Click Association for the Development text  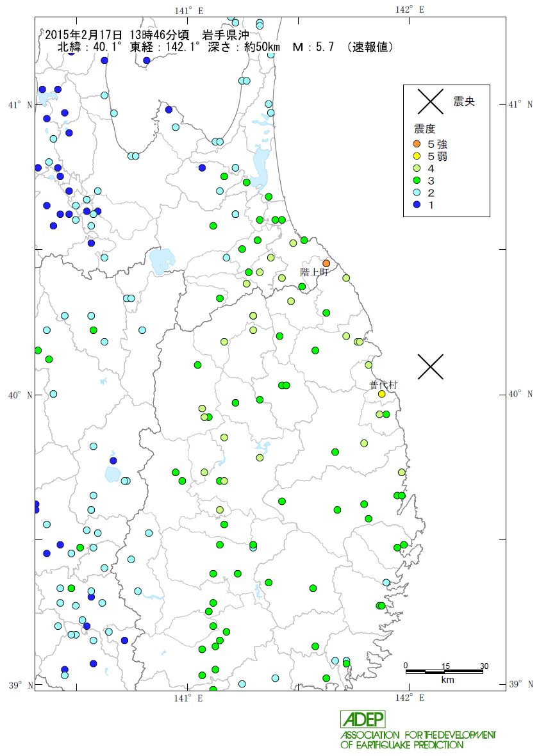[x=418, y=735]
